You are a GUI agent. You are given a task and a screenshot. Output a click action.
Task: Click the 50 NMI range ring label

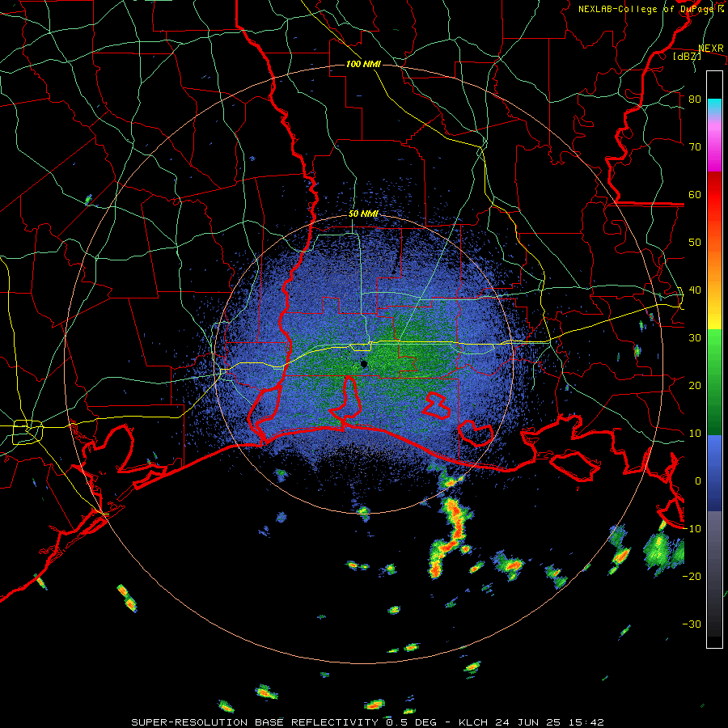pos(363,214)
